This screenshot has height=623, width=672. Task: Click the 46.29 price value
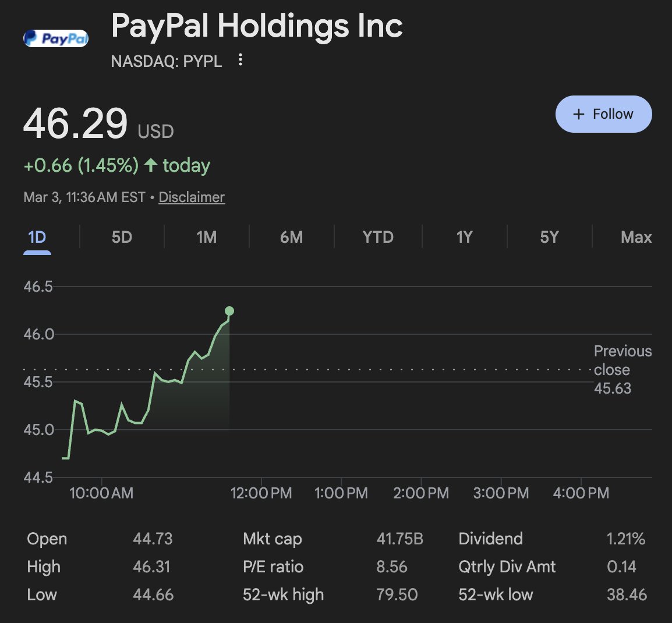(76, 123)
